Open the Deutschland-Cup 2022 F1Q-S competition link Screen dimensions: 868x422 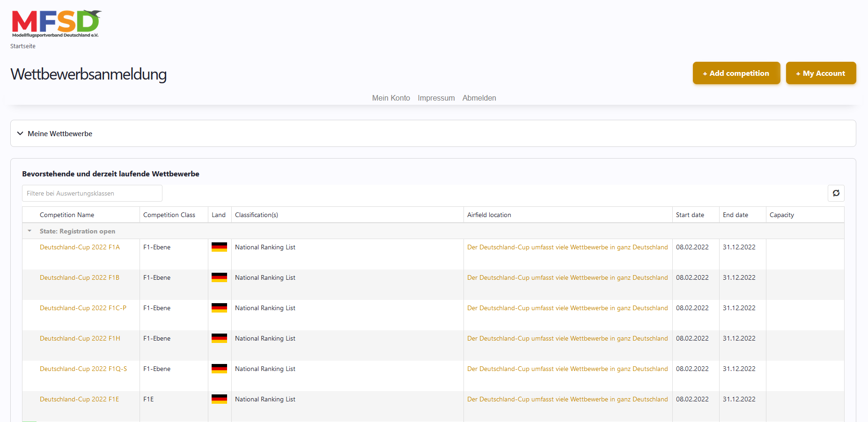[x=83, y=369]
